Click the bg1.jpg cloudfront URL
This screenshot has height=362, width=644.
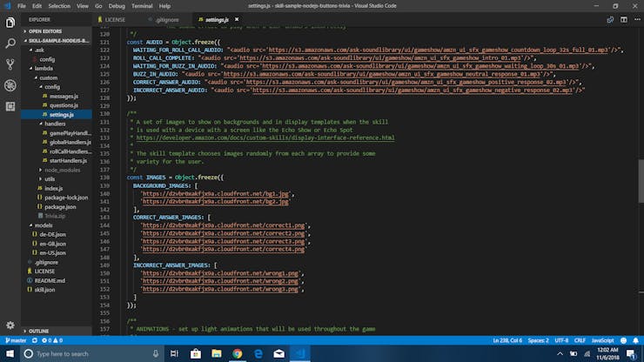click(x=215, y=193)
